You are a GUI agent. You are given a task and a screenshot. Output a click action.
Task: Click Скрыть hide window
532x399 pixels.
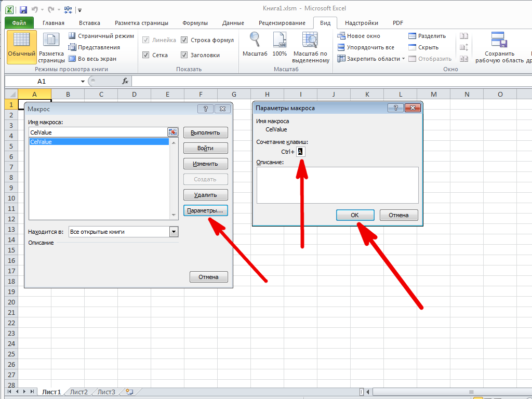point(423,47)
